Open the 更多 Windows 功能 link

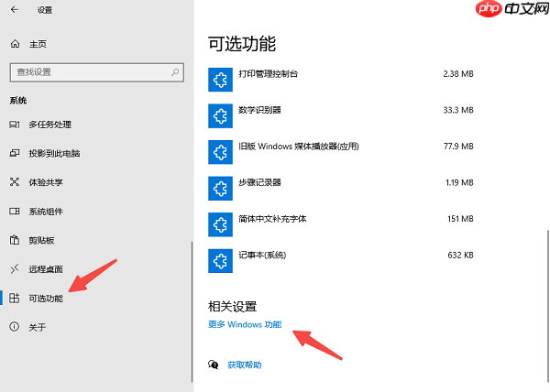[245, 324]
